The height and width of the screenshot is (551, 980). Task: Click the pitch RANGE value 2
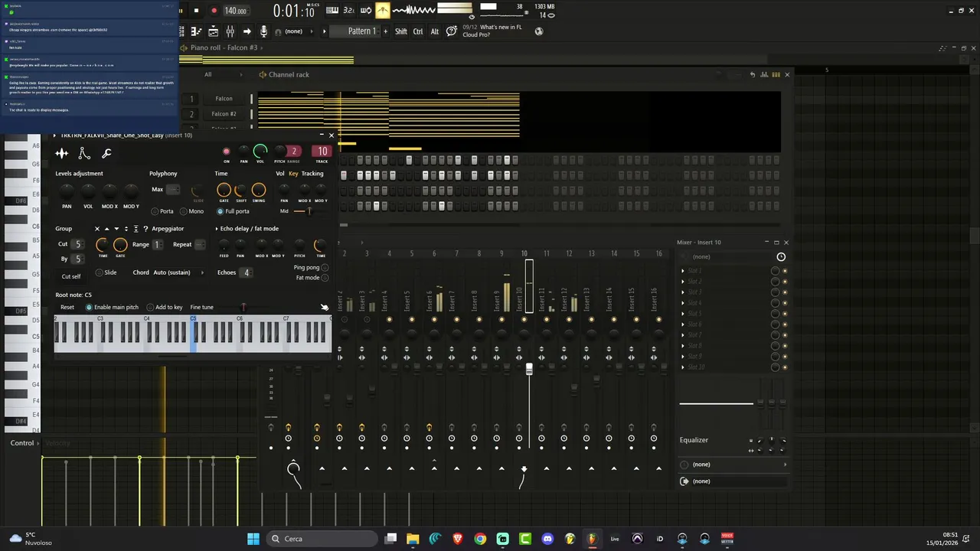click(293, 152)
